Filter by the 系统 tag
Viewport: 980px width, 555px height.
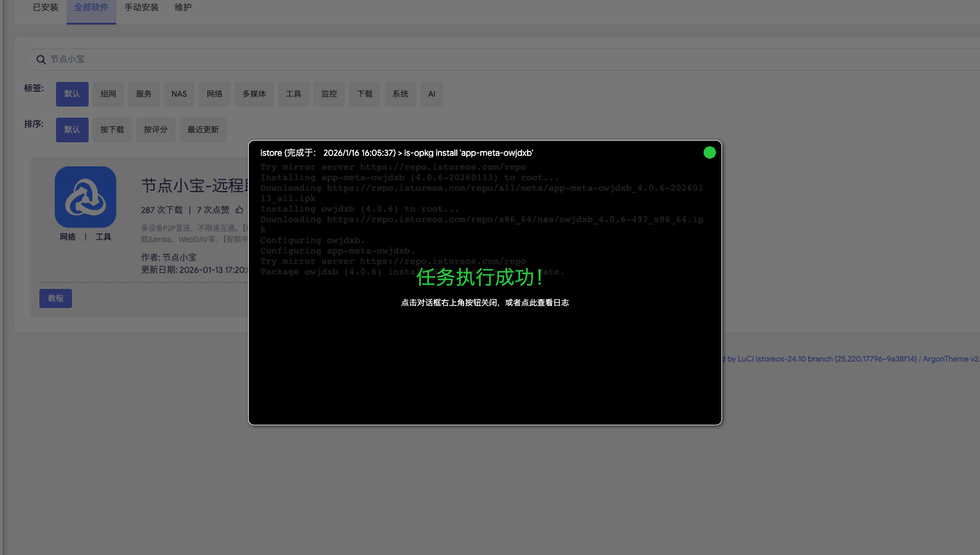coord(401,94)
